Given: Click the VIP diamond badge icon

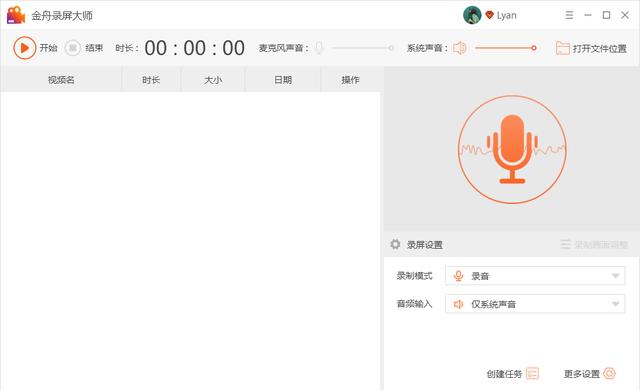Looking at the screenshot, I should pos(489,15).
